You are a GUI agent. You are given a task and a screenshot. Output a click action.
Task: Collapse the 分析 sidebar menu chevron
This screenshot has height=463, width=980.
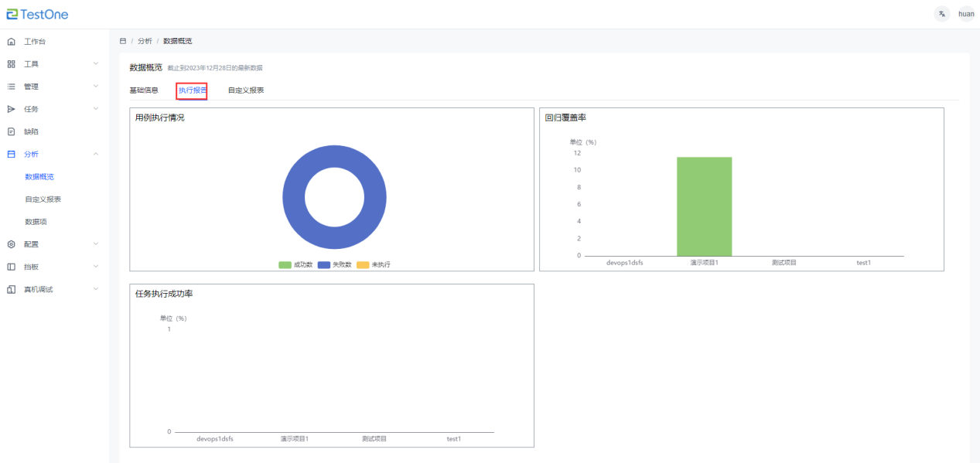click(96, 155)
